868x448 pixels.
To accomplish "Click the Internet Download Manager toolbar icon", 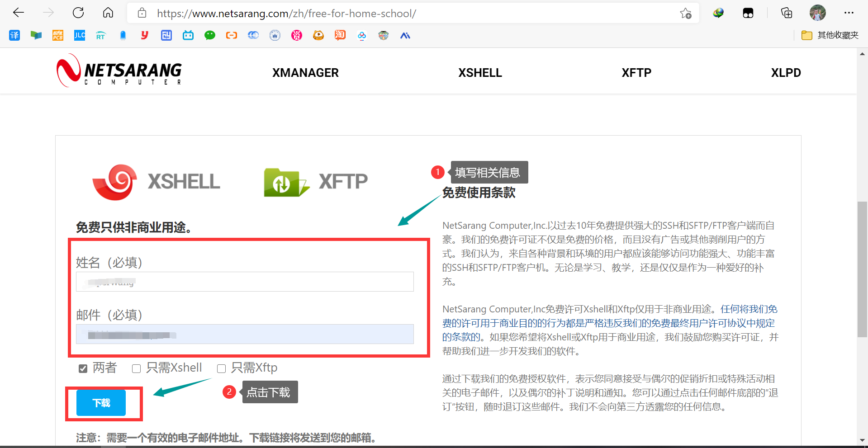I will pos(718,13).
